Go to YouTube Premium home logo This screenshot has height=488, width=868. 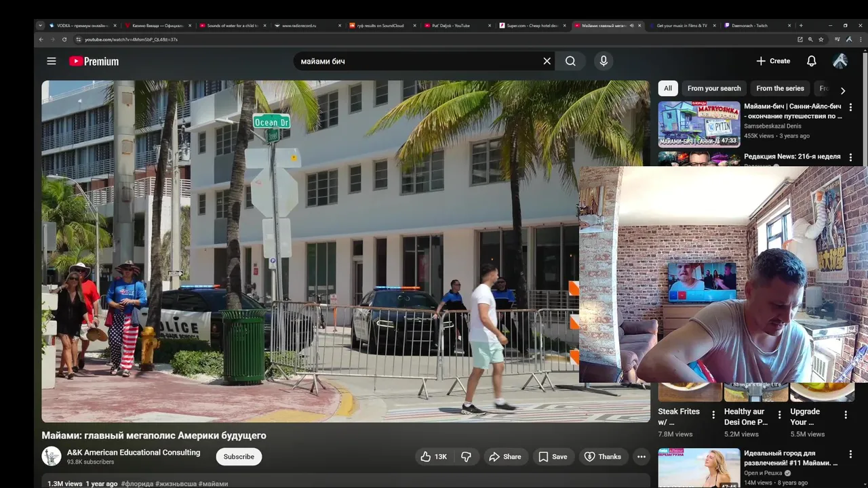click(x=94, y=61)
